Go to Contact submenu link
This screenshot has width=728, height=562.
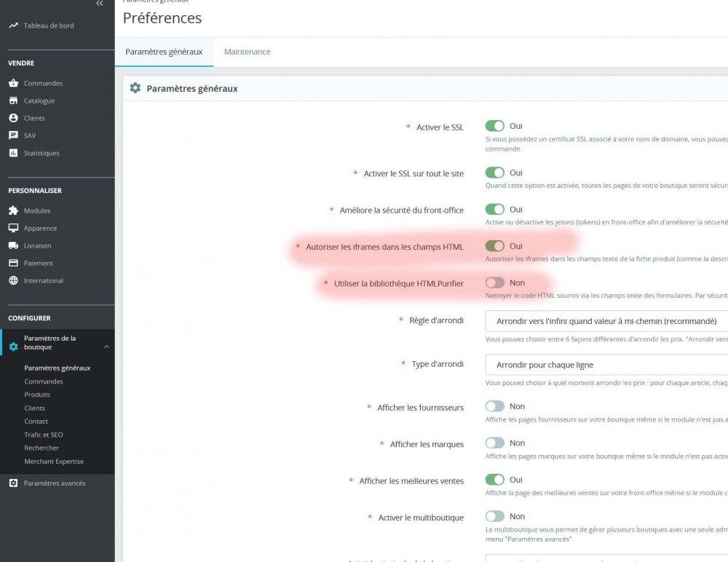click(x=36, y=421)
